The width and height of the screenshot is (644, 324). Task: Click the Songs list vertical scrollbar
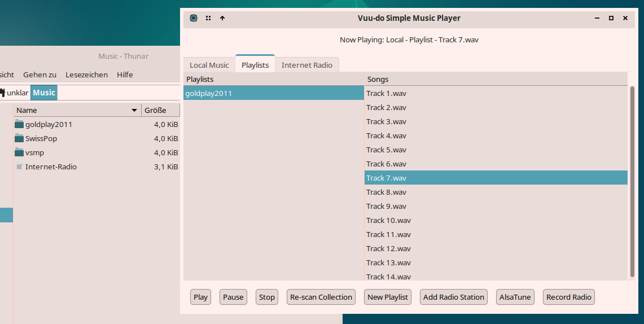632,181
